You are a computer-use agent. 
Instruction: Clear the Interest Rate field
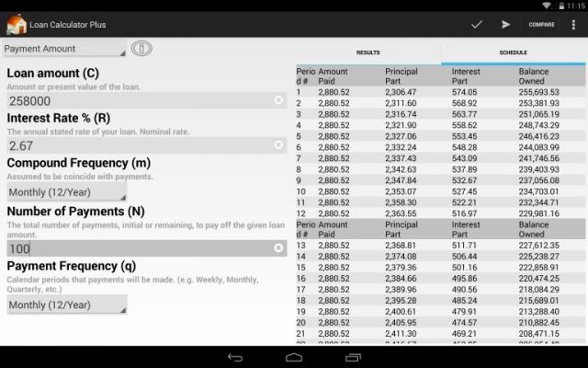[279, 145]
